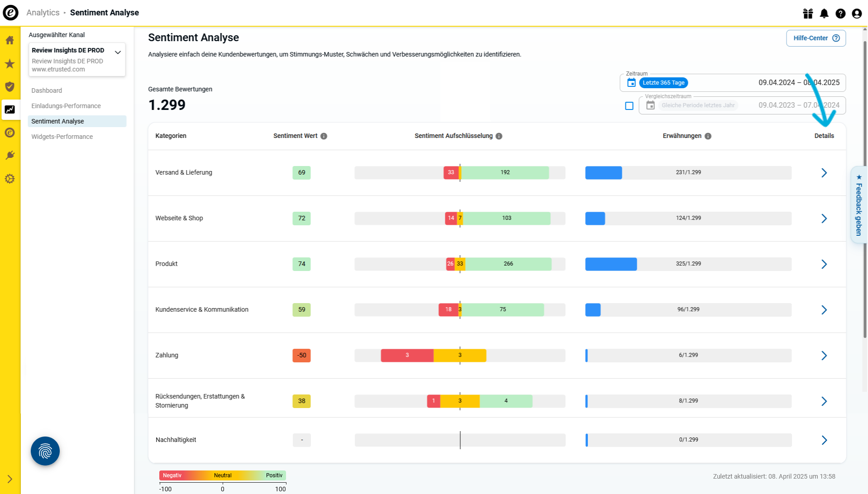Click info icon next to Sentiment Aufschlüsselung
868x494 pixels.
point(499,136)
